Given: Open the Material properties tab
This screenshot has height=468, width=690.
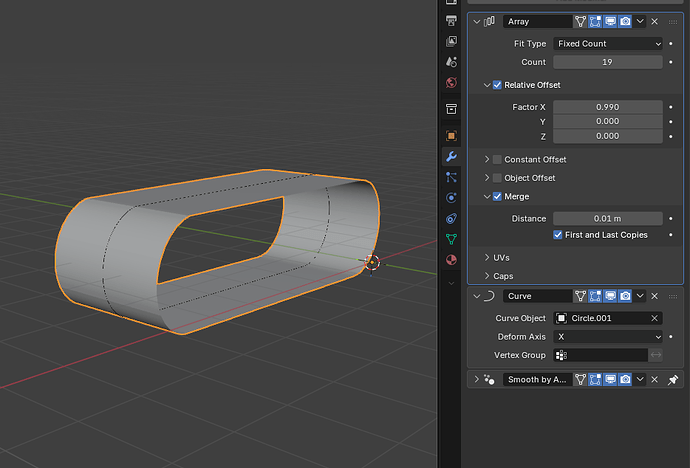Looking at the screenshot, I should point(451,260).
